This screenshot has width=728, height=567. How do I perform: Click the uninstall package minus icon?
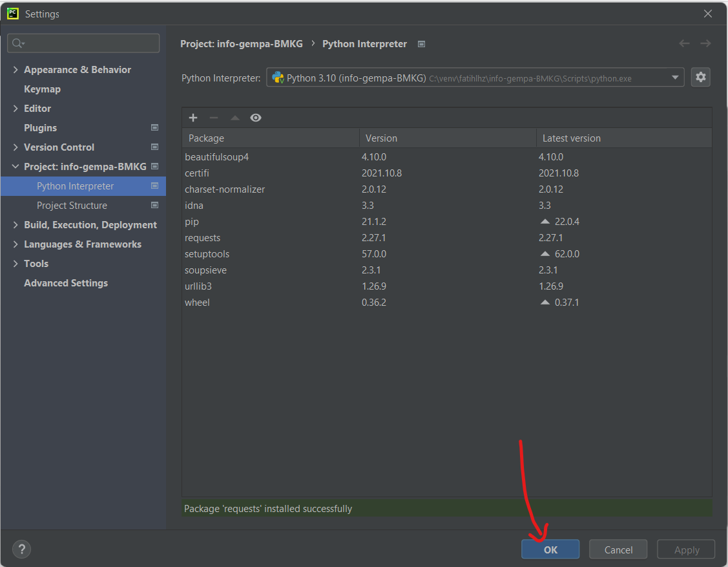pyautogui.click(x=213, y=118)
